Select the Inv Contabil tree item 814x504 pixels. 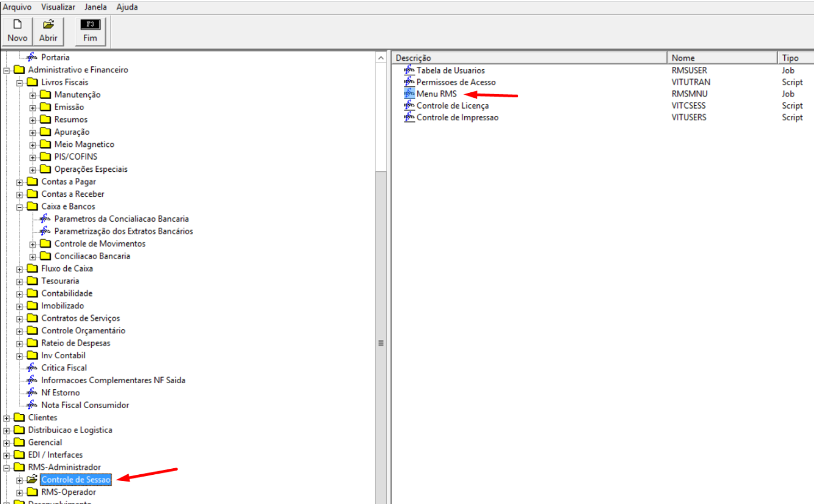(63, 356)
